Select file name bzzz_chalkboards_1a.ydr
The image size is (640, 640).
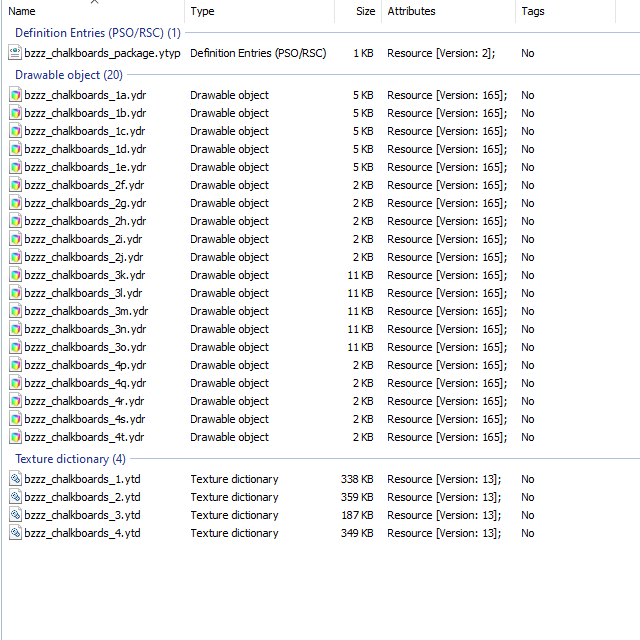[85, 95]
